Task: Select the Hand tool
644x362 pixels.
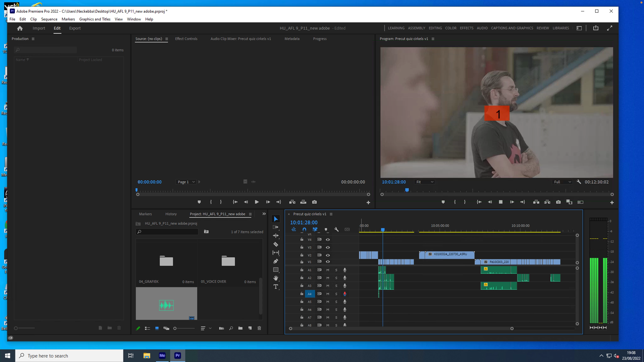Action: point(276,278)
